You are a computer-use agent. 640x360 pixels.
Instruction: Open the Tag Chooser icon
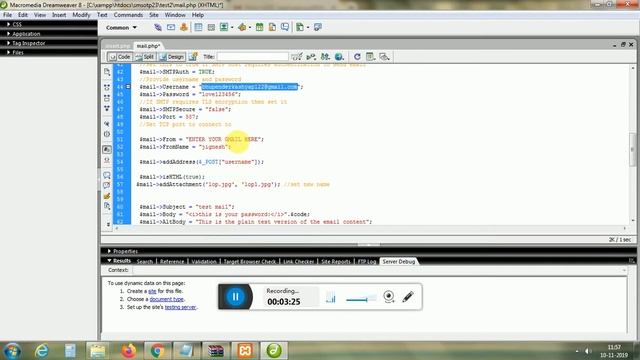pos(318,27)
